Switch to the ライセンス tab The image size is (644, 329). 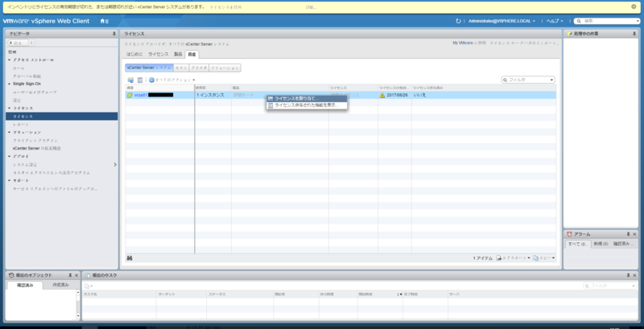[158, 54]
